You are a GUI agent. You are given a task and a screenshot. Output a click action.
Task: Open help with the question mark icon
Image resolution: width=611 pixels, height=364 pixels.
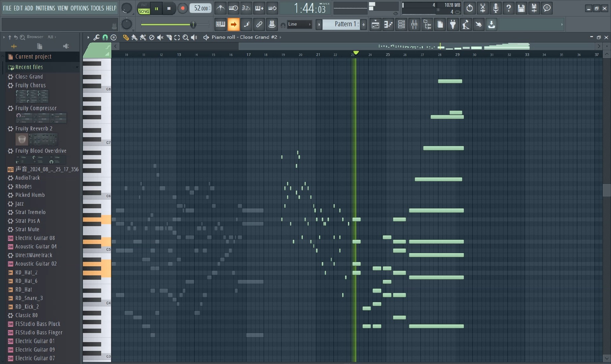pos(508,8)
